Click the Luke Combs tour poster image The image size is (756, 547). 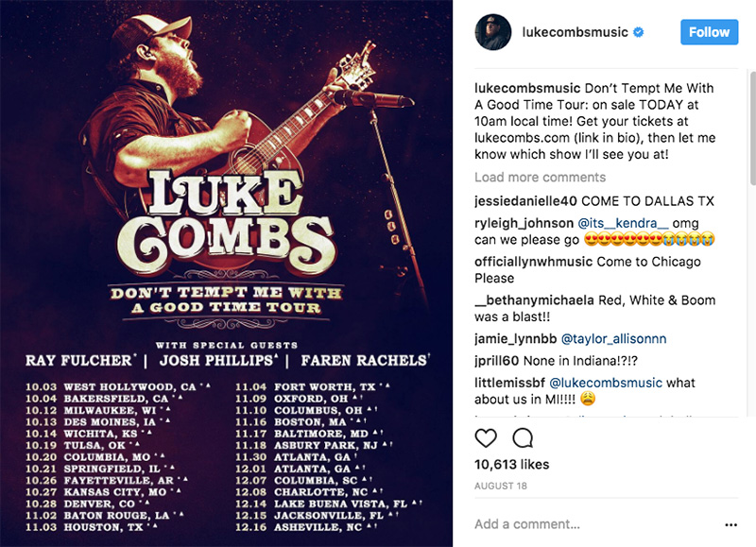coord(226,273)
